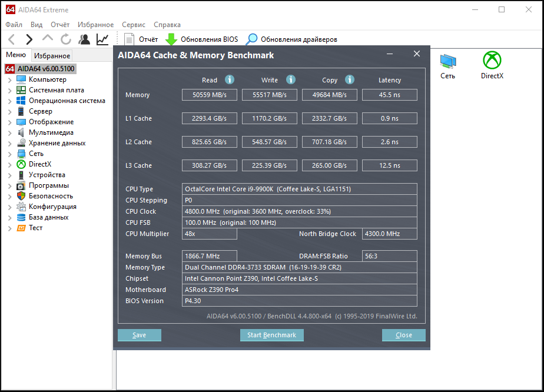
Task: Refresh using the circular arrow icon
Action: point(65,39)
